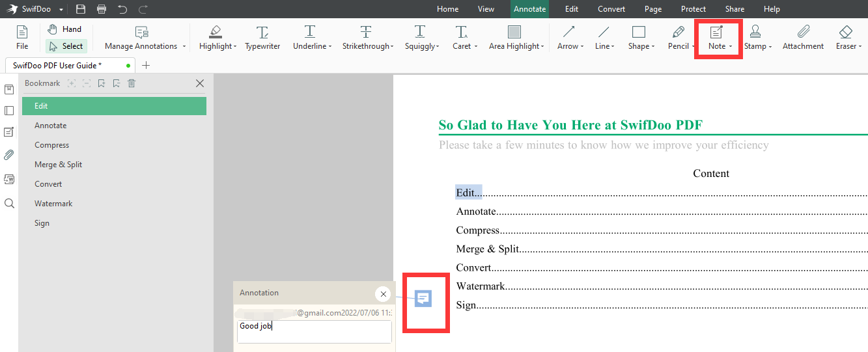Select the Compress bookmark
The image size is (868, 352).
tap(114, 145)
